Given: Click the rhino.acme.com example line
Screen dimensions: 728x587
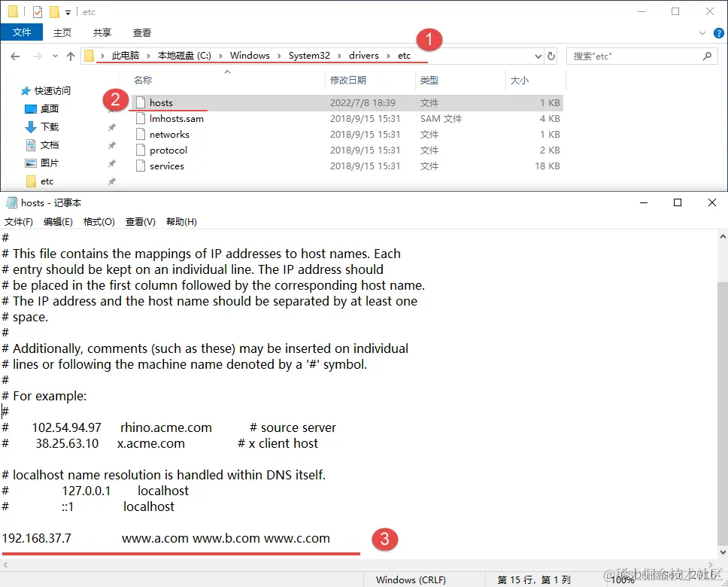Looking at the screenshot, I should 169,427.
